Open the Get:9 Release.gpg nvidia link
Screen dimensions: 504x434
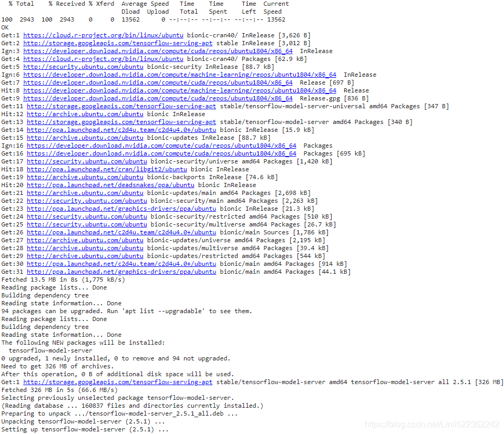click(x=158, y=98)
